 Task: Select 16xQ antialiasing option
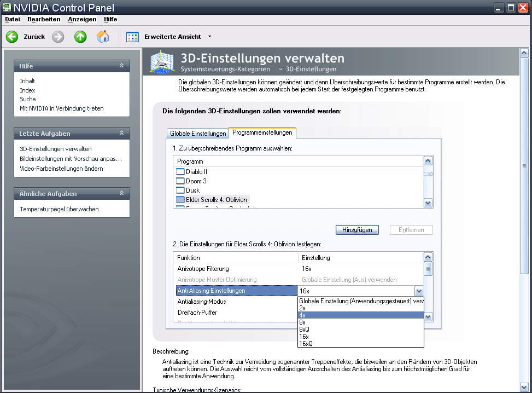[x=361, y=344]
